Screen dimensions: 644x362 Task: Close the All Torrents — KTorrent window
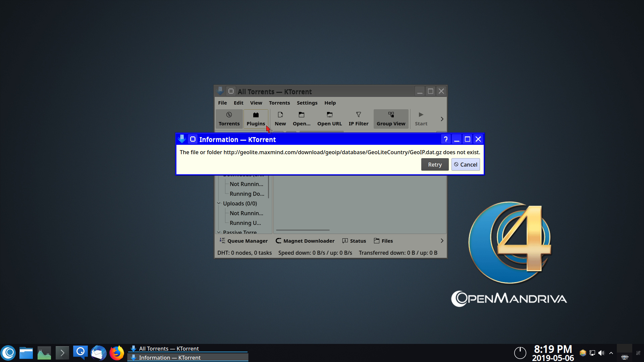click(441, 91)
